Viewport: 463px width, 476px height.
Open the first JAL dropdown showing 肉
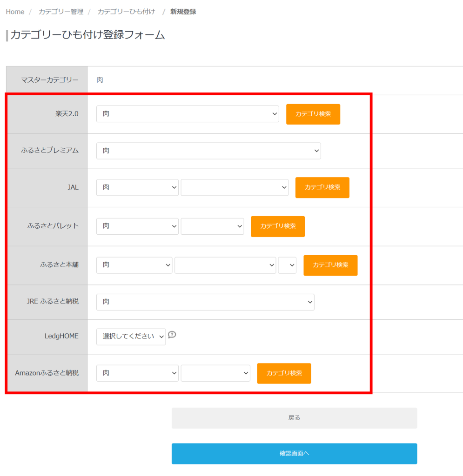pos(137,187)
